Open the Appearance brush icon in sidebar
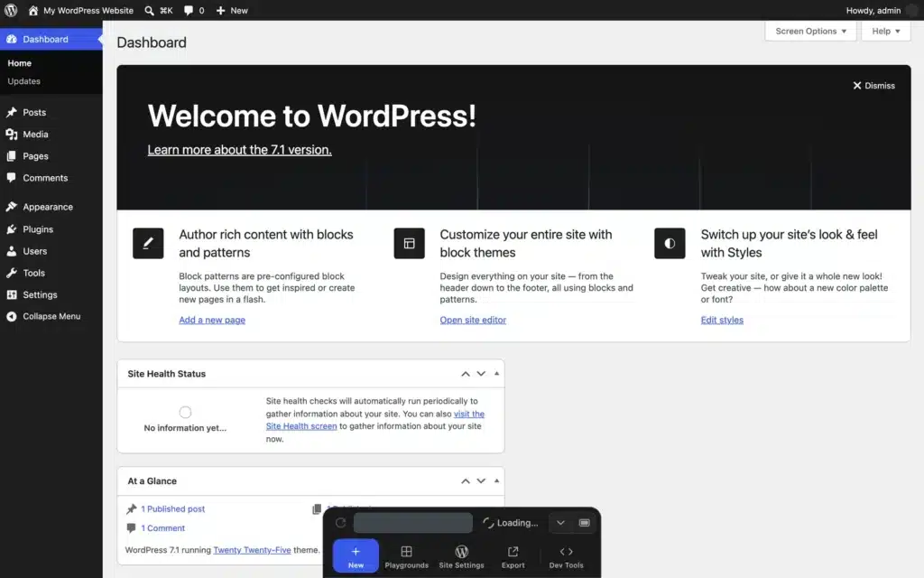The image size is (924, 578). 11,207
